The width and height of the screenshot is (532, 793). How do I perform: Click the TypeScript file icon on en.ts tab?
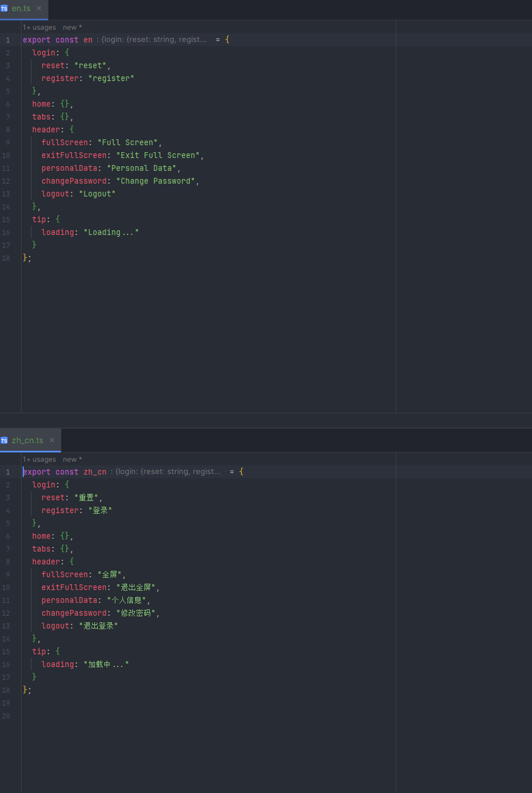[4, 9]
